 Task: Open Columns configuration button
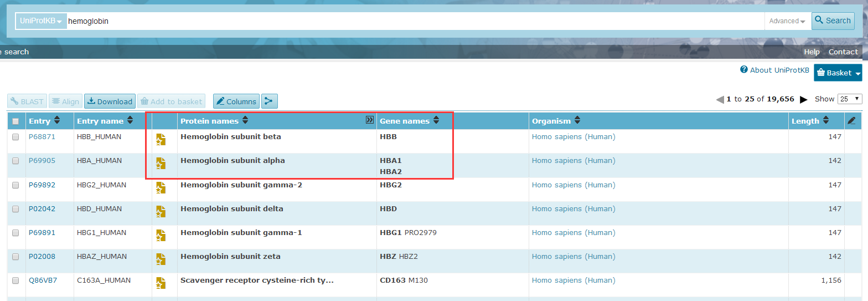[x=236, y=101]
